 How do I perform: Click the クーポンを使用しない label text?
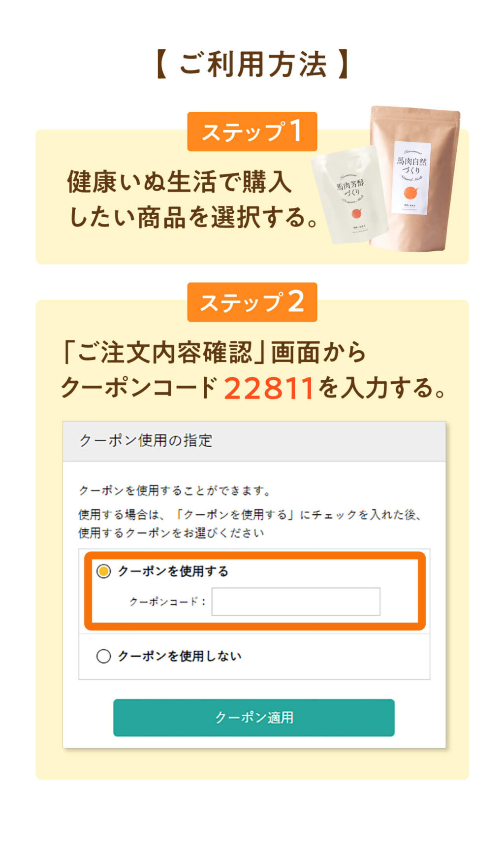pos(180,656)
